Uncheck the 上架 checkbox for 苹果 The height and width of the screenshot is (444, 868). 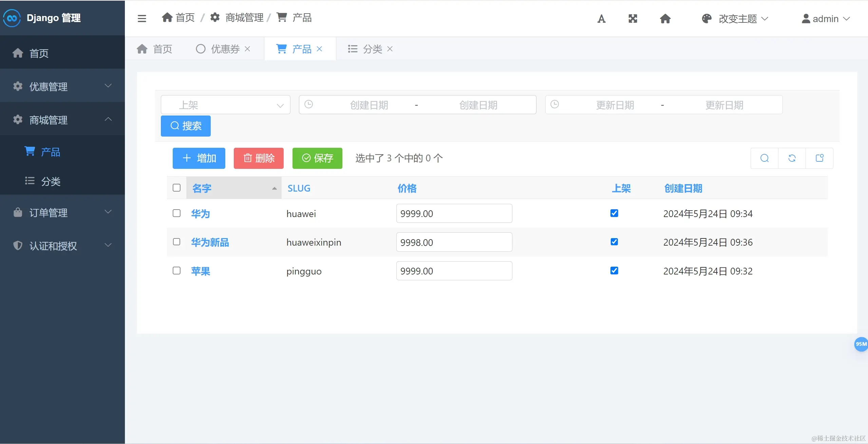pos(614,271)
